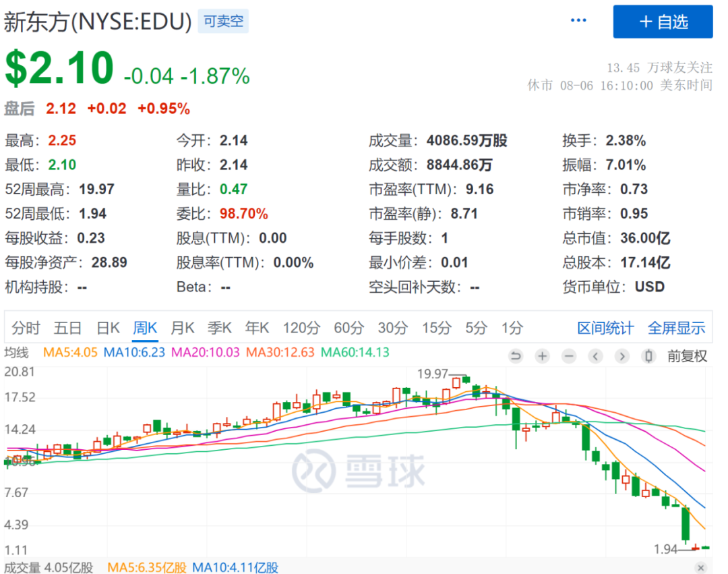The image size is (728, 574).
Task: Click the chart reset/undo arrow icon
Action: pos(516,356)
